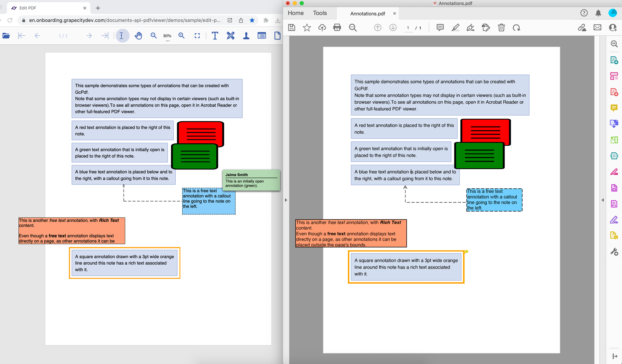The image size is (622, 364).
Task: Open the Create PDF tool in Acrobat sidebar
Action: tap(614, 92)
